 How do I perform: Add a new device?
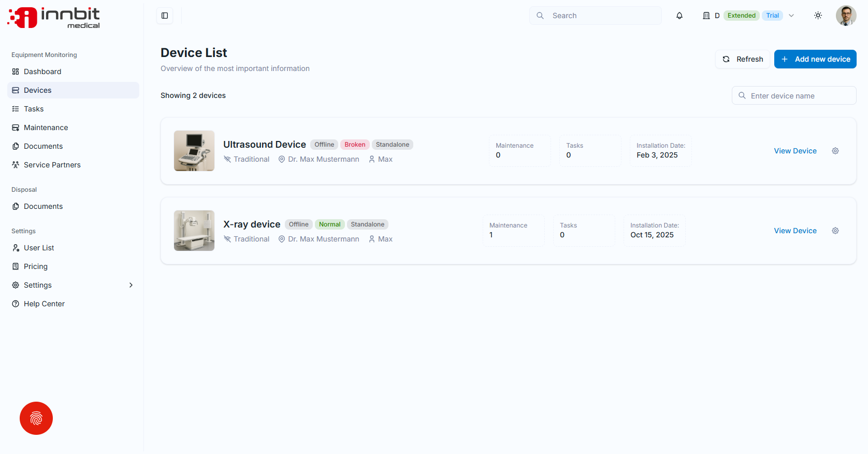coord(815,59)
